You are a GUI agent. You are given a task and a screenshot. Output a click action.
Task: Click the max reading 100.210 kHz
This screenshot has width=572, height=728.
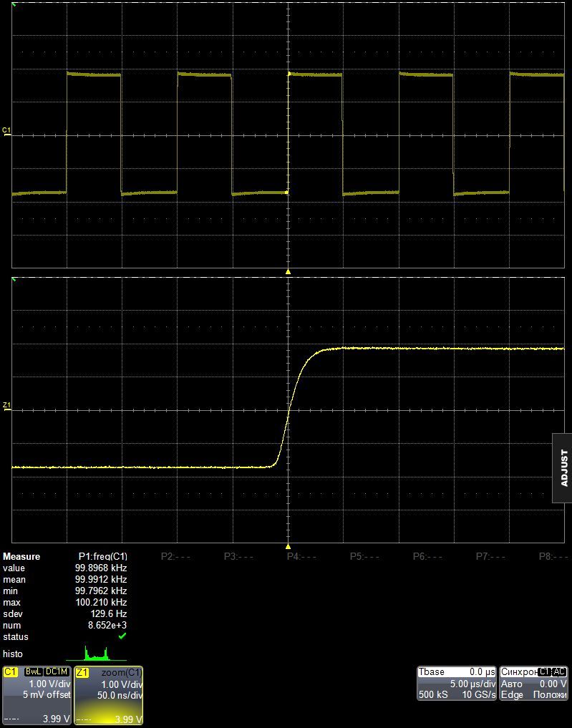(101, 602)
